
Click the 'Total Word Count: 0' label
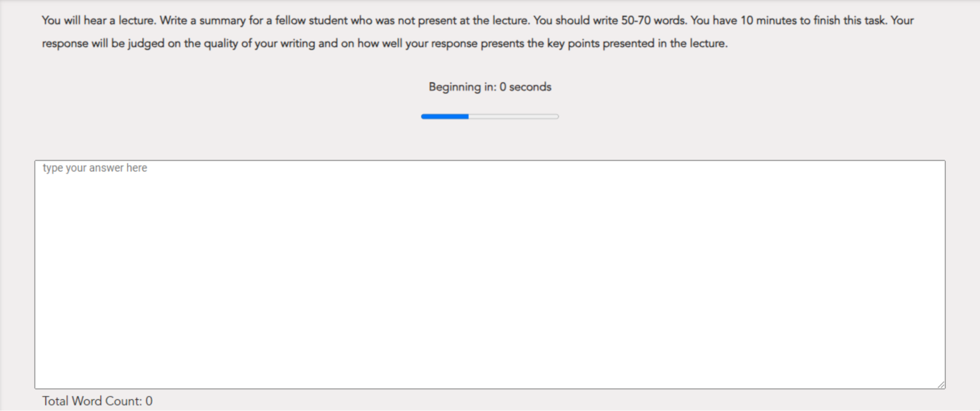(98, 401)
